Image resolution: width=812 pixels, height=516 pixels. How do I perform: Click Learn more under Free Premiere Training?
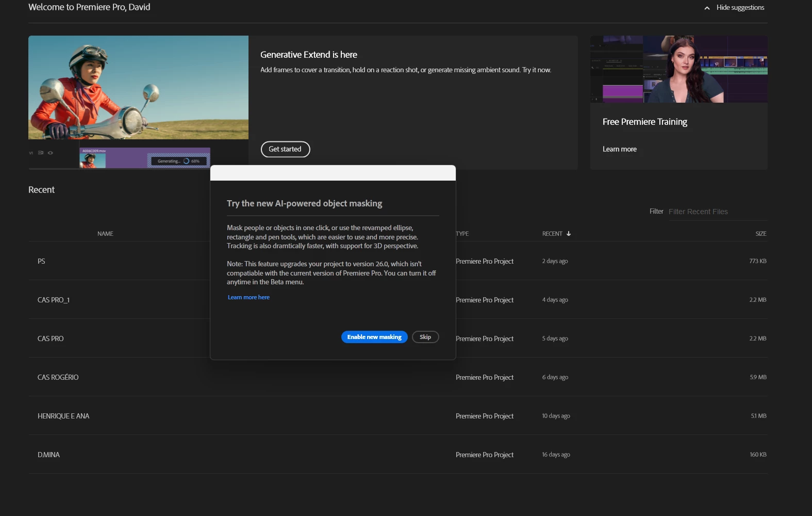pos(620,149)
